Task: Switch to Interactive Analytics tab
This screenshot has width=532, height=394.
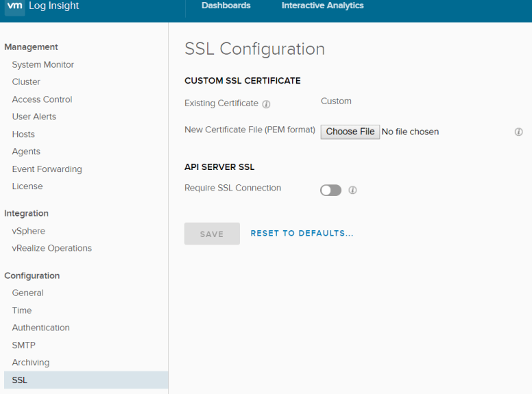Action: (x=322, y=6)
